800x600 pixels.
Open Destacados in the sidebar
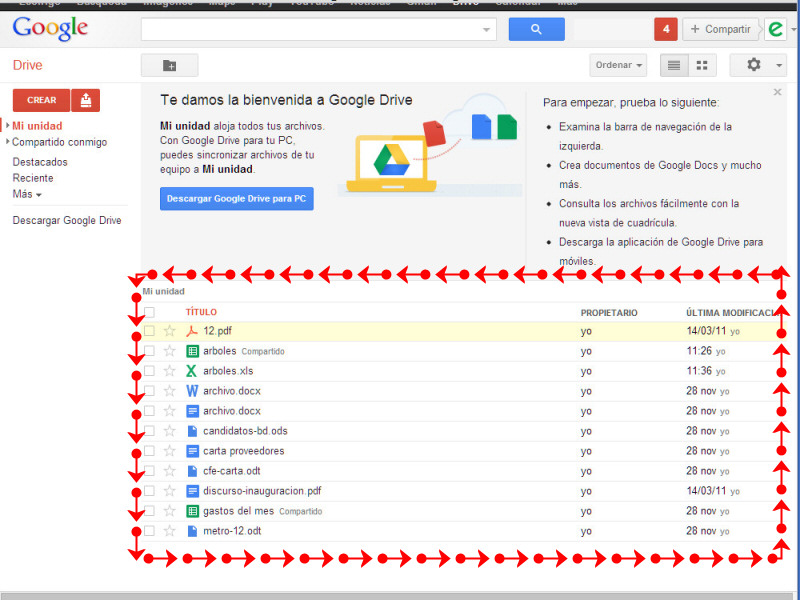click(x=40, y=162)
